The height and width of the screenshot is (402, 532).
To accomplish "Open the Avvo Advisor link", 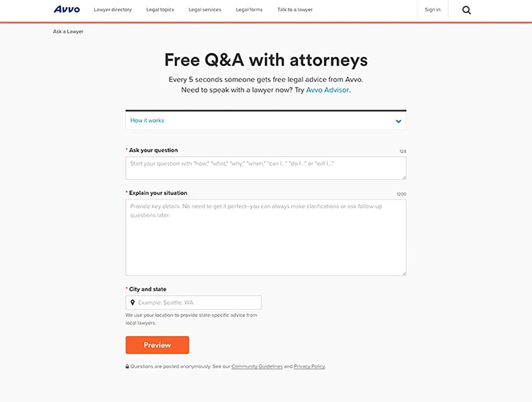I will [327, 90].
